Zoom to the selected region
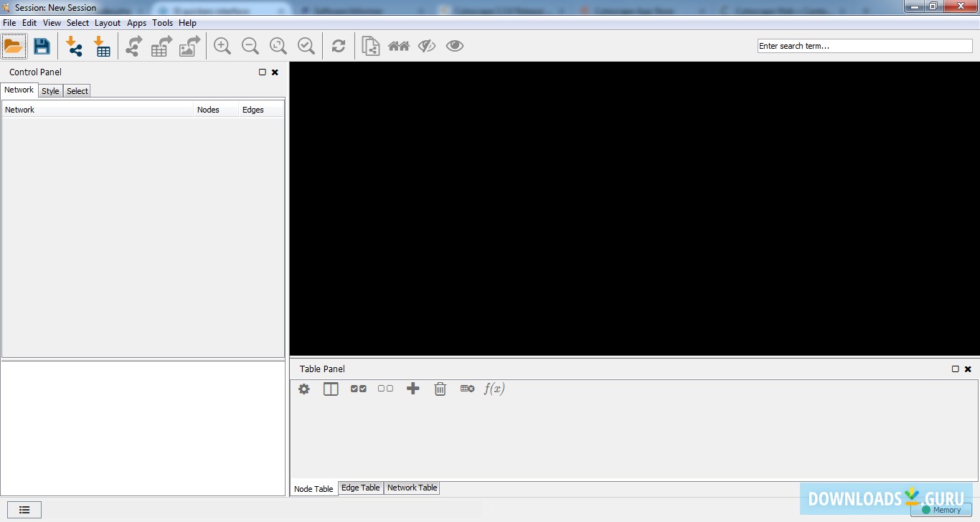Viewport: 980px width, 522px height. (306, 46)
